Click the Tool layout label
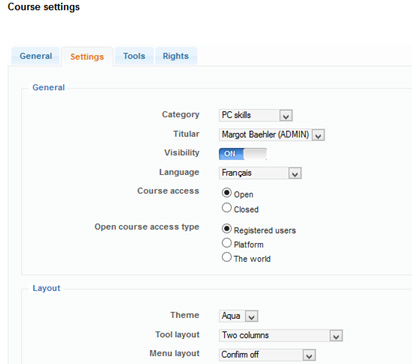 177,334
